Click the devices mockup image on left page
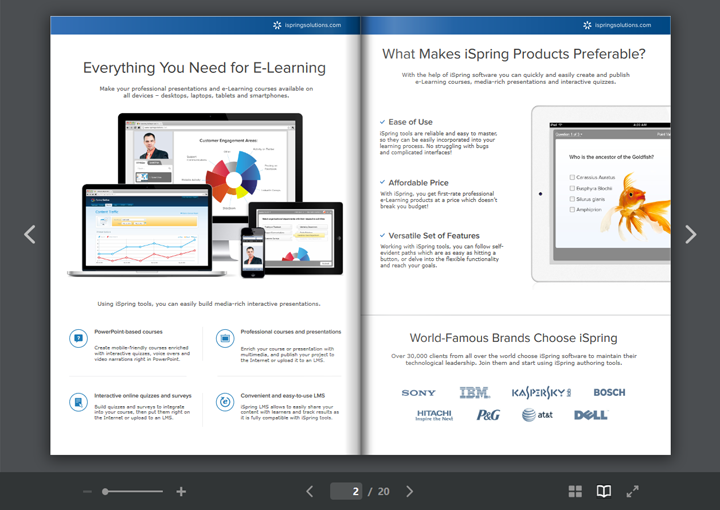Viewport: 720px width, 510px height. [x=205, y=196]
